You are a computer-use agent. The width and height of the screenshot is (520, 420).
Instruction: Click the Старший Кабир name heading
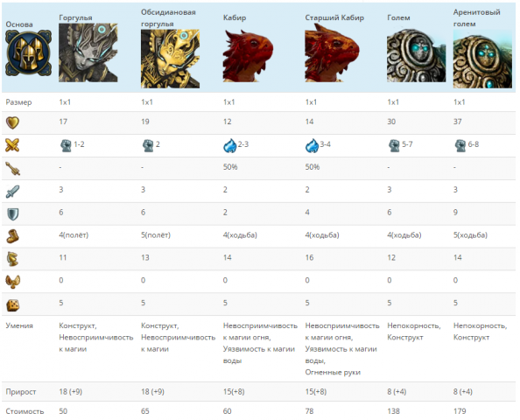pos(334,17)
